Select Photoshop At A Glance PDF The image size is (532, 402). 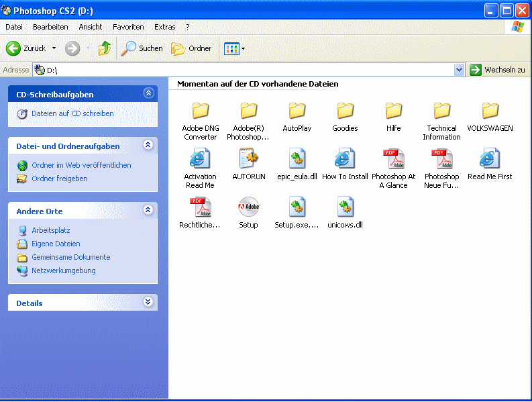(394, 168)
